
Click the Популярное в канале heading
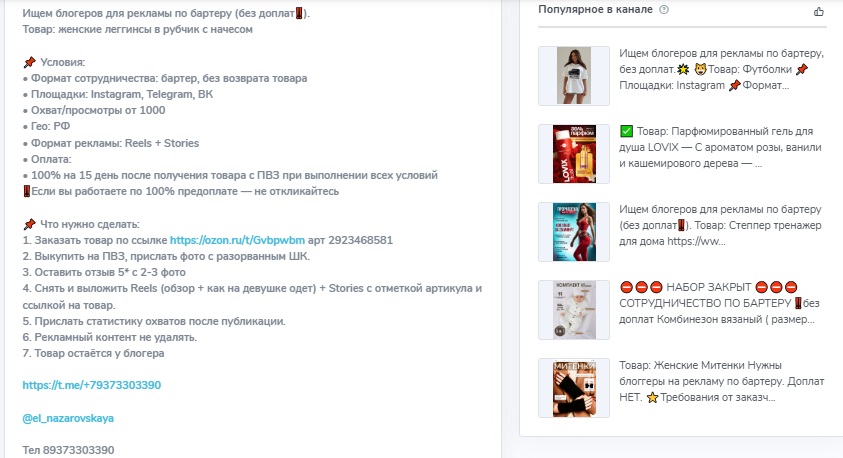point(595,10)
